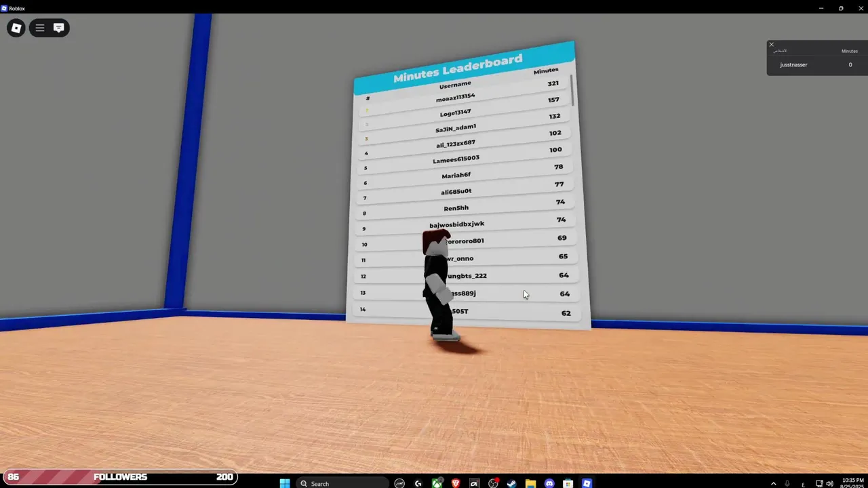868x488 pixels.
Task: Click the 62 minutes score
Action: (566, 313)
